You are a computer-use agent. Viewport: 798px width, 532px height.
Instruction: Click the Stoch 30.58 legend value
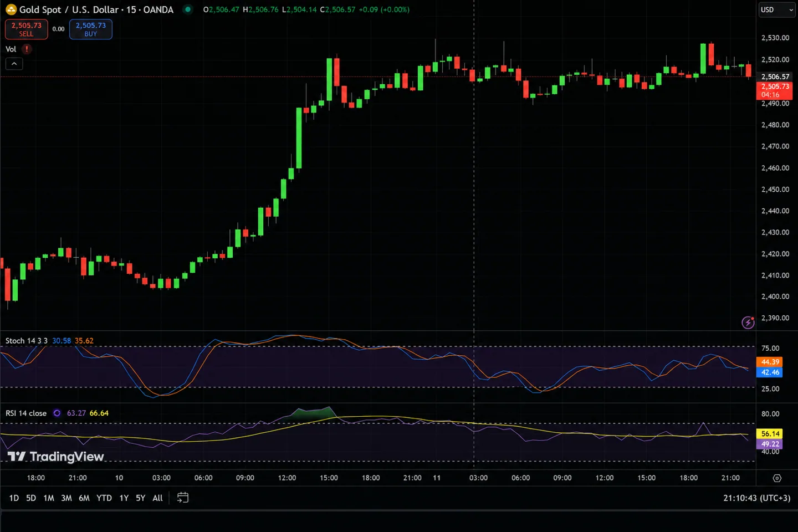tap(62, 341)
